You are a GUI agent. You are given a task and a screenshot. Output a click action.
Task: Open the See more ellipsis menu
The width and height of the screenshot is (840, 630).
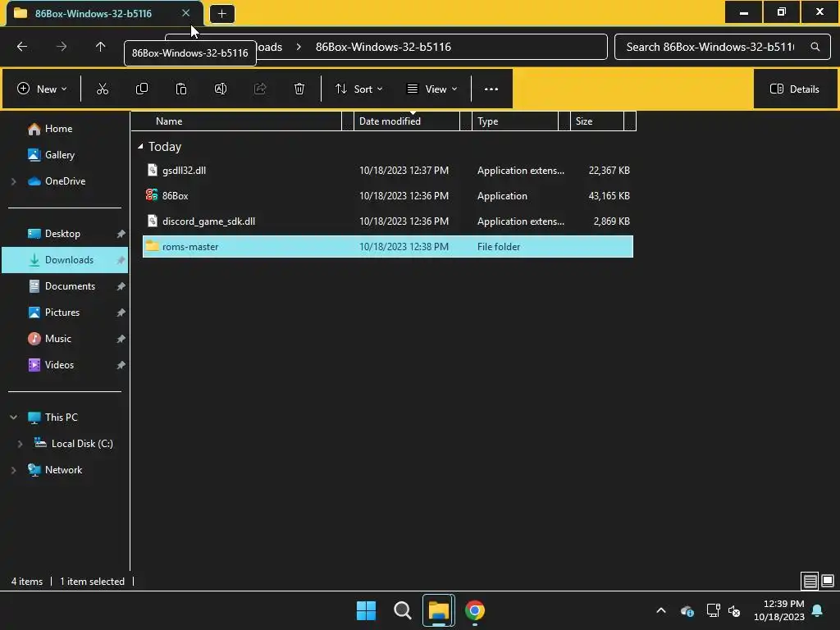tap(491, 89)
